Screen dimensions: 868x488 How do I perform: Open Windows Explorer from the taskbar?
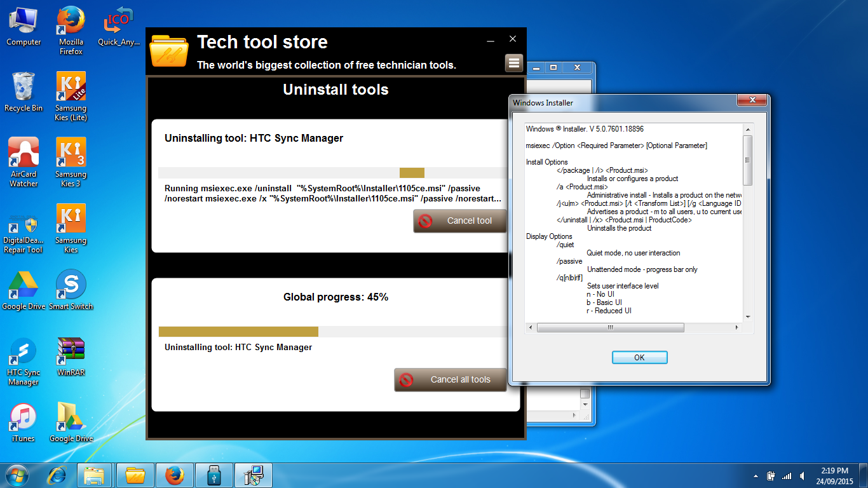(x=95, y=475)
